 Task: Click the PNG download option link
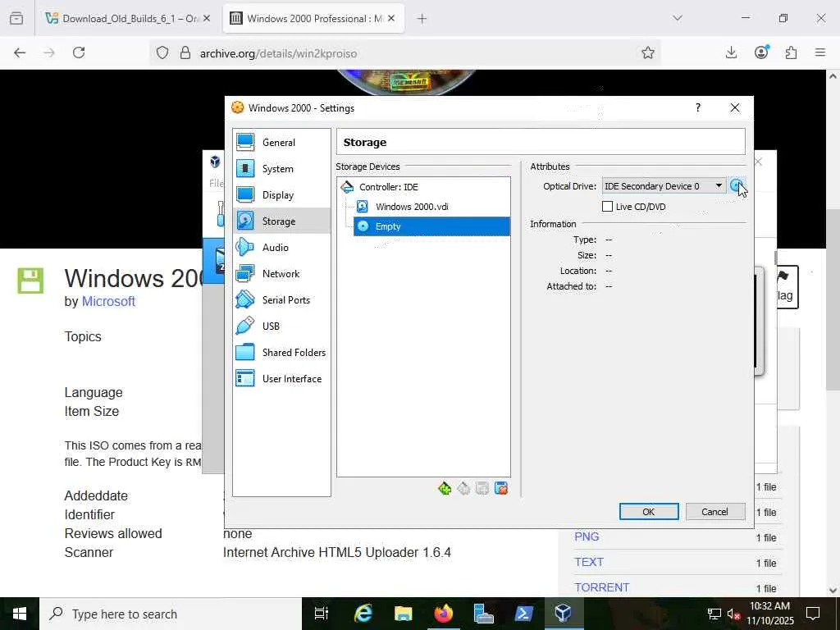(x=587, y=536)
